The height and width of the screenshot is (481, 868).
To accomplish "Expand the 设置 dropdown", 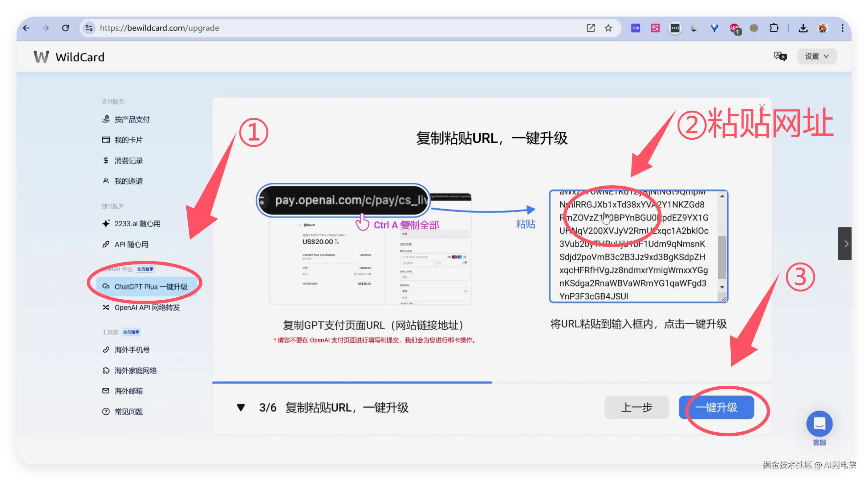I will (816, 56).
